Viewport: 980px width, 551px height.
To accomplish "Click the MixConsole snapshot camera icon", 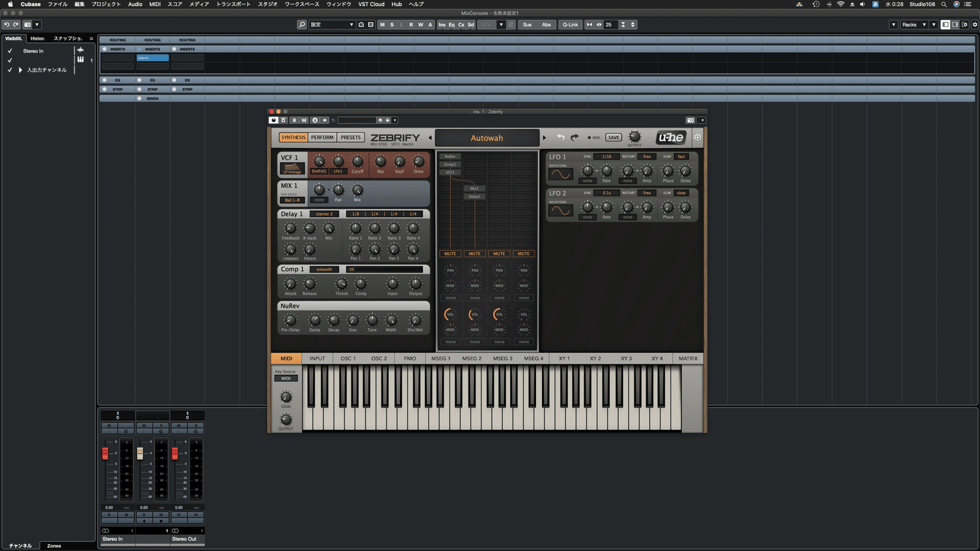I will click(28, 24).
